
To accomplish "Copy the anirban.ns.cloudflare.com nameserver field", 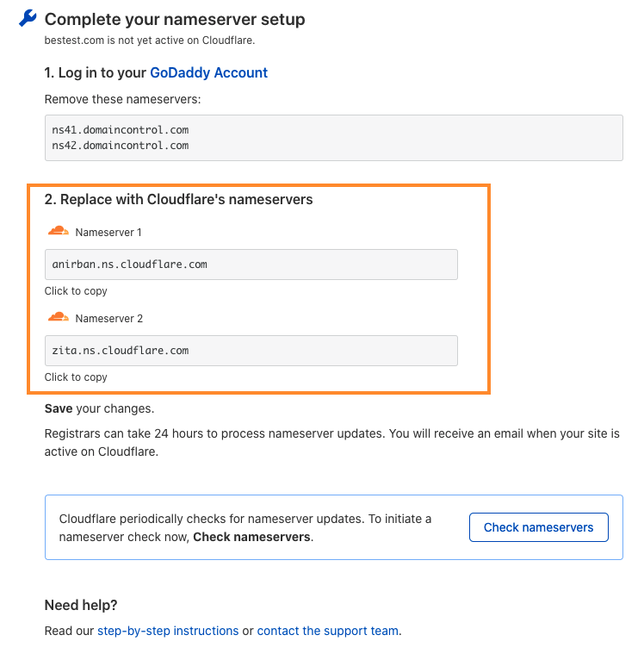I will (251, 265).
